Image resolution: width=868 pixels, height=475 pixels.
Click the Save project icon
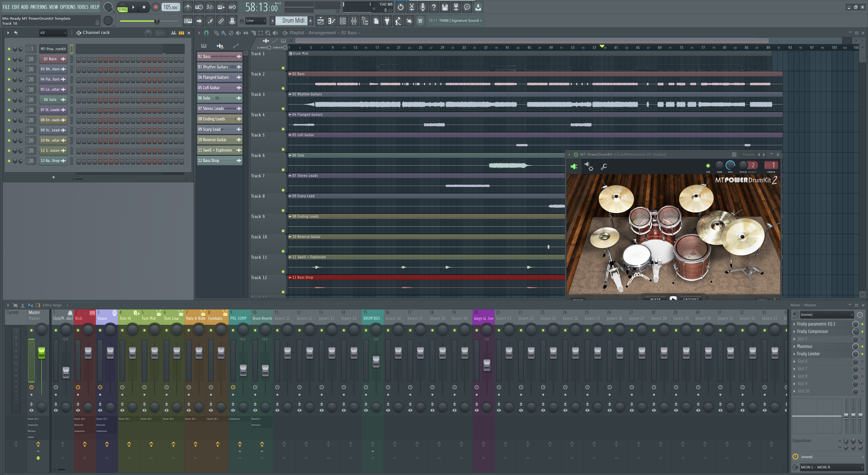pos(445,7)
